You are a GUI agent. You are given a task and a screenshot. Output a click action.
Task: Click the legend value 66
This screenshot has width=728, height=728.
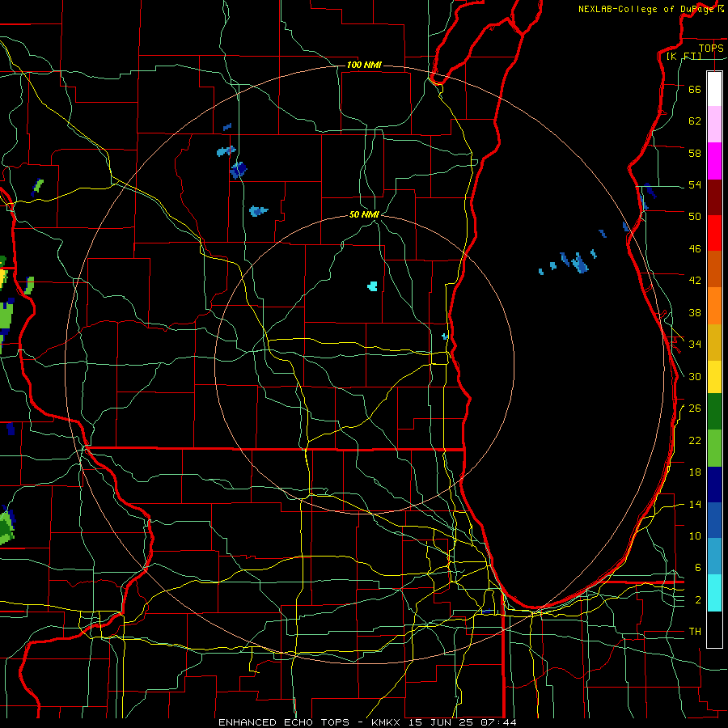[695, 89]
